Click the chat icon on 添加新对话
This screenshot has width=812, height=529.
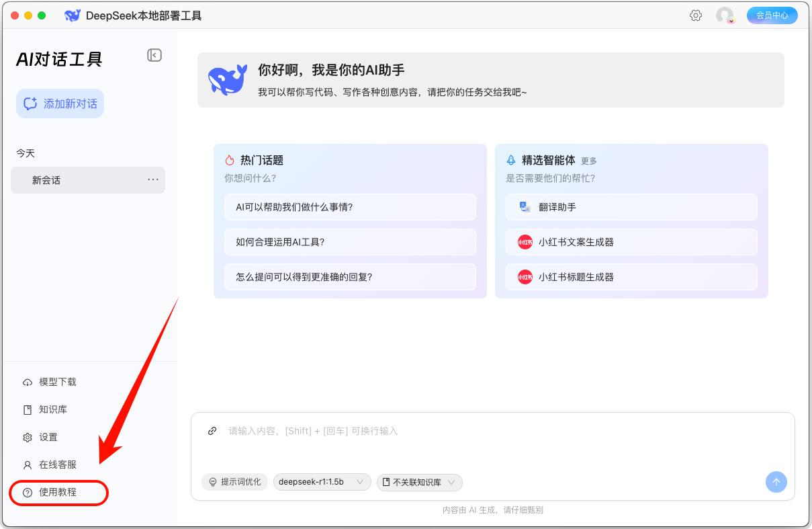click(30, 104)
